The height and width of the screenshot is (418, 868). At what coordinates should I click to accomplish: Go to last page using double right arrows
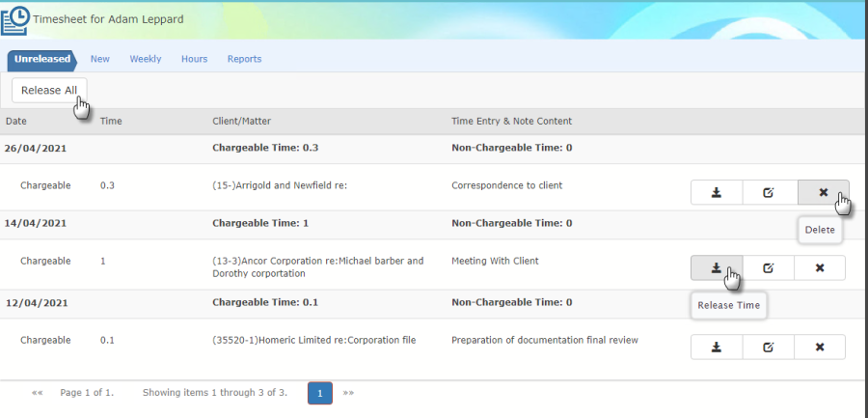click(348, 393)
